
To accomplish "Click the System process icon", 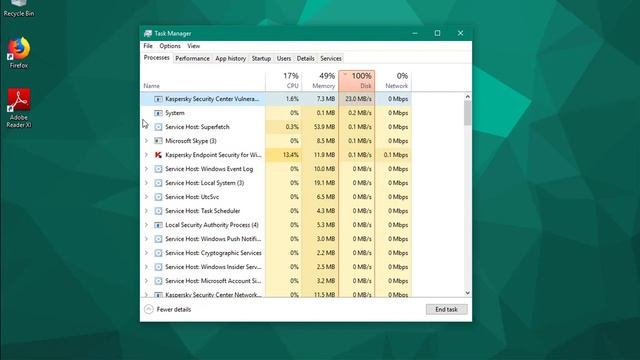I will 158,113.
